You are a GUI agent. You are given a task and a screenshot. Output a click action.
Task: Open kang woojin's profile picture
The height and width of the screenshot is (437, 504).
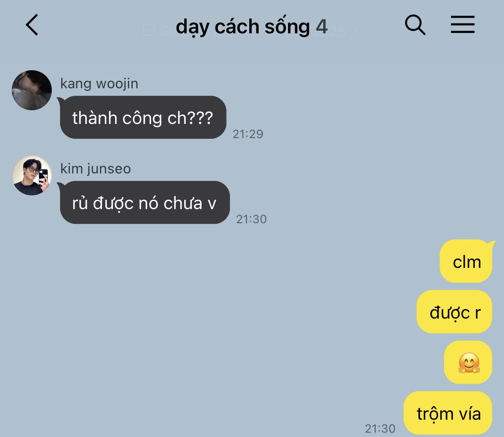32,90
